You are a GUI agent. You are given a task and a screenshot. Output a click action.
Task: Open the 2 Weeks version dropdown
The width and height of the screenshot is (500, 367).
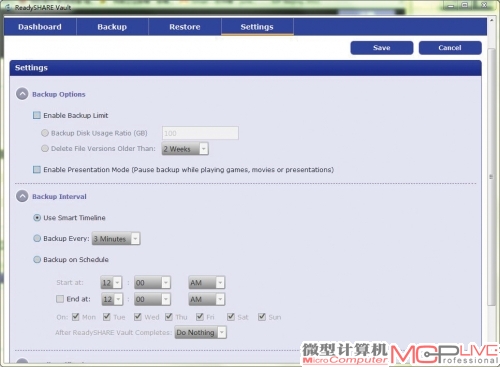tap(185, 149)
